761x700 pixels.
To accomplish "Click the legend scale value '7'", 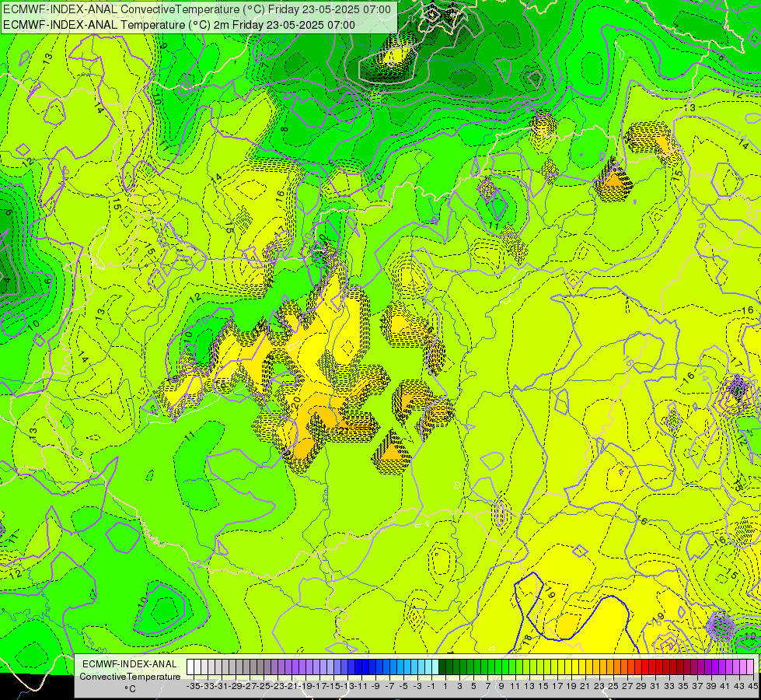I will (x=487, y=686).
